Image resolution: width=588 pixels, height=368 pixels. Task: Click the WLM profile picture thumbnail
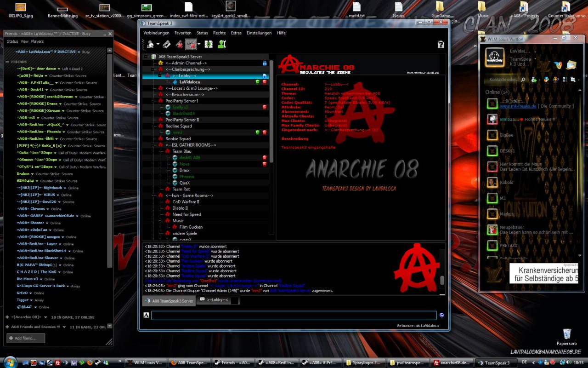click(494, 57)
